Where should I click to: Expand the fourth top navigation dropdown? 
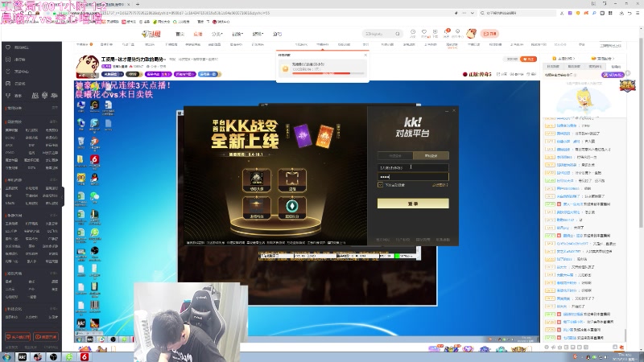(237, 34)
